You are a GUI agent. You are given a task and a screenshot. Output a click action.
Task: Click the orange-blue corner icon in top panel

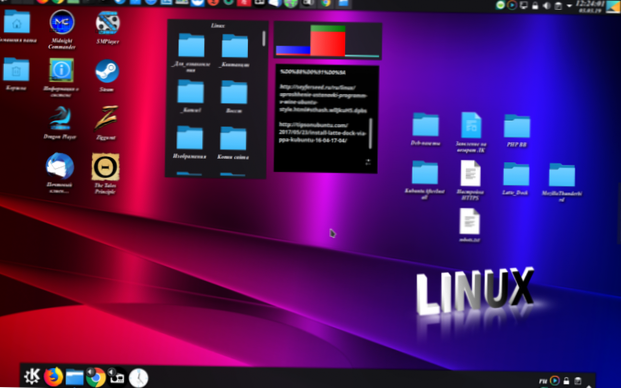(613, 6)
